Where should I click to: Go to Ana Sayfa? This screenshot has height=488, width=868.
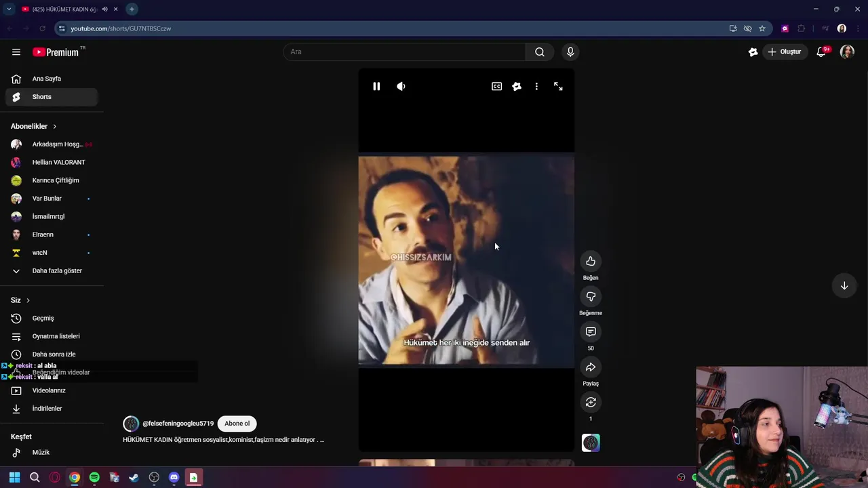click(x=52, y=79)
